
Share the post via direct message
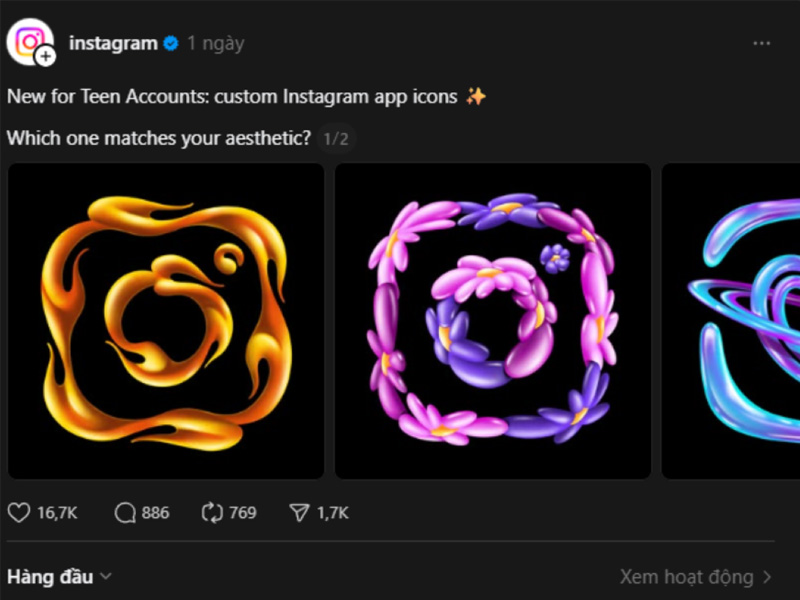pos(298,512)
